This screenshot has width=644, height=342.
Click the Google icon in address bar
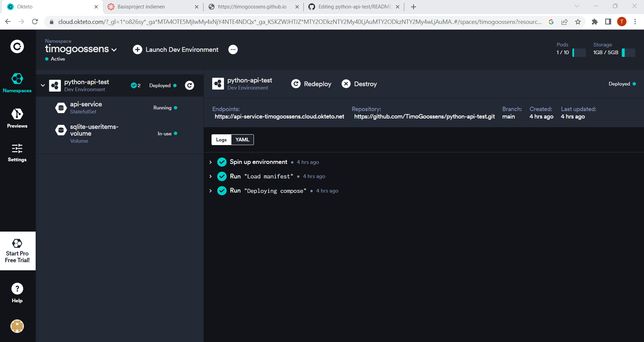(551, 22)
